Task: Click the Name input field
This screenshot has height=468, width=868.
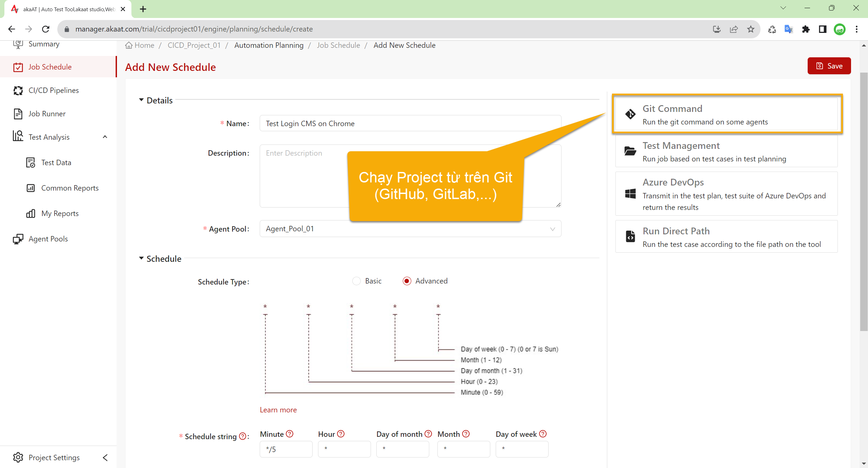Action: click(410, 123)
